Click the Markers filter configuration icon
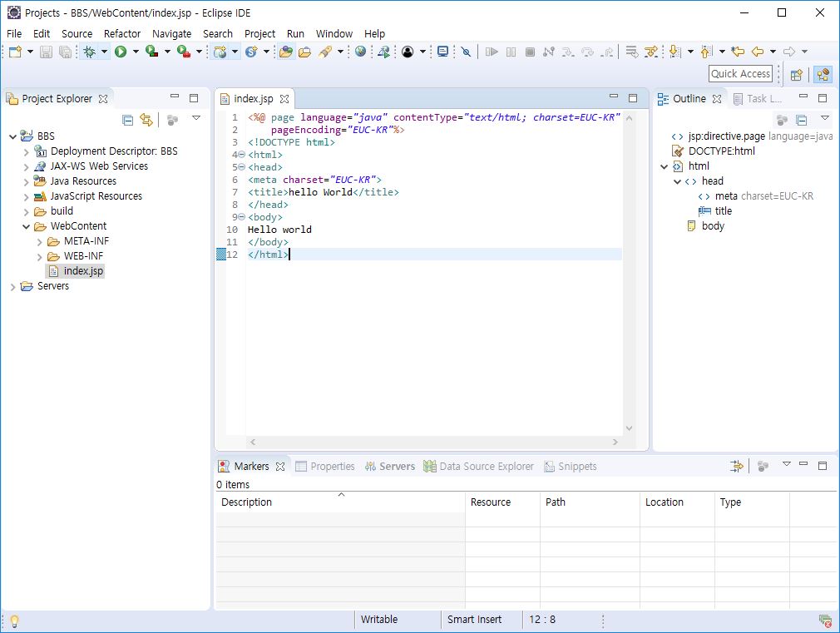The height and width of the screenshot is (633, 840). 737,466
